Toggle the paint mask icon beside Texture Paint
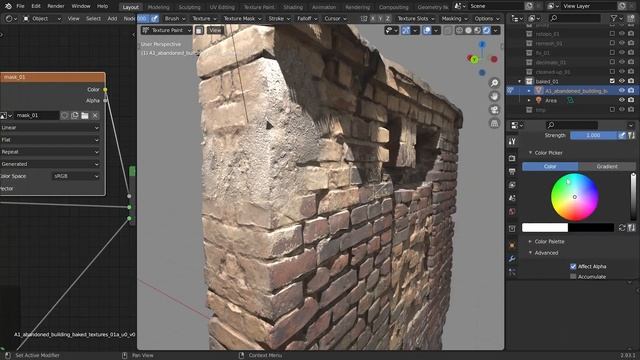Screen dimensions: 640x360 pyautogui.click(x=199, y=30)
